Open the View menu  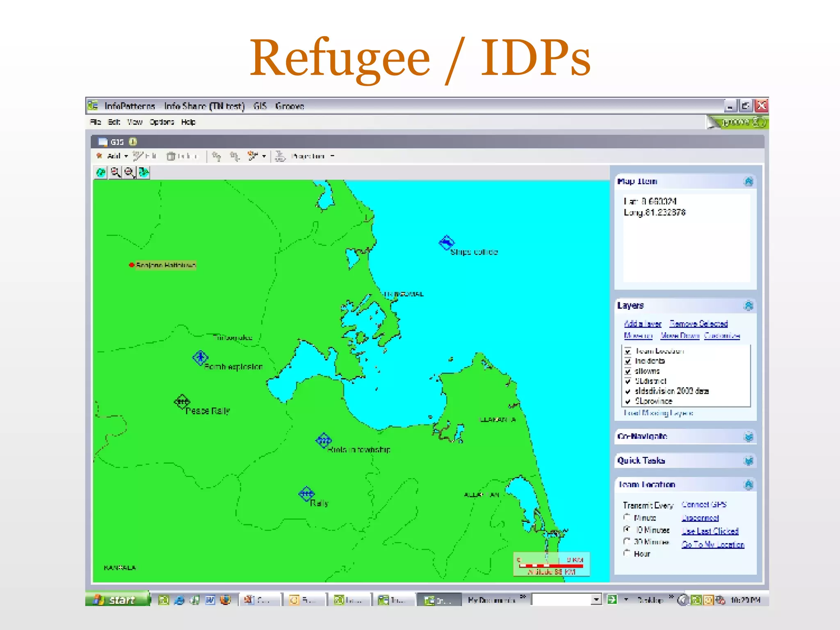click(135, 122)
